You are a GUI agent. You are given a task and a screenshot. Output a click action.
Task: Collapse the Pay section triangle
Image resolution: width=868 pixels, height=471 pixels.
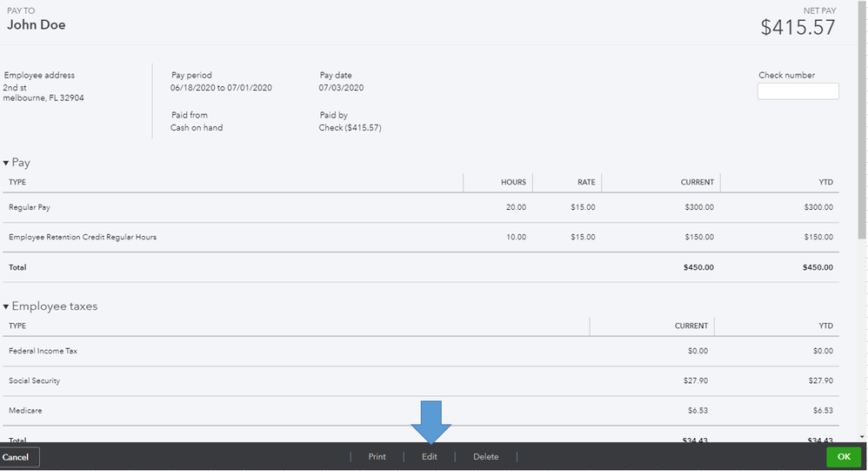(x=6, y=163)
